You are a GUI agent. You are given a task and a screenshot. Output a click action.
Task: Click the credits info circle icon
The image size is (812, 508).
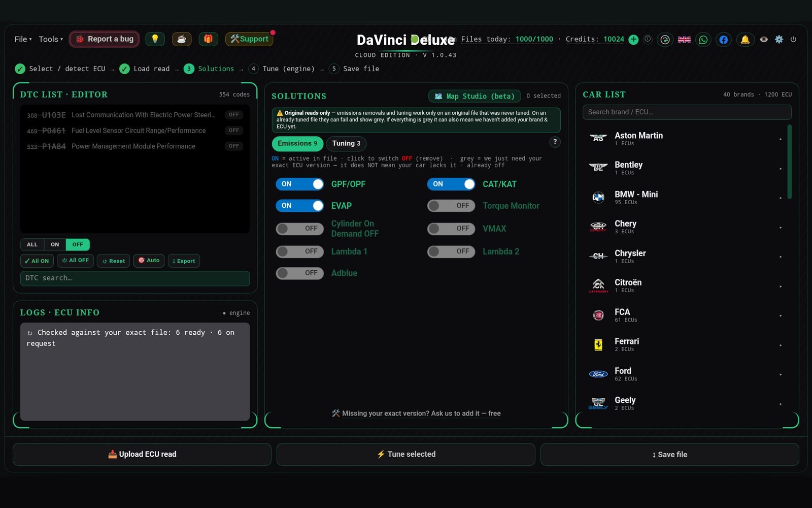coord(648,39)
